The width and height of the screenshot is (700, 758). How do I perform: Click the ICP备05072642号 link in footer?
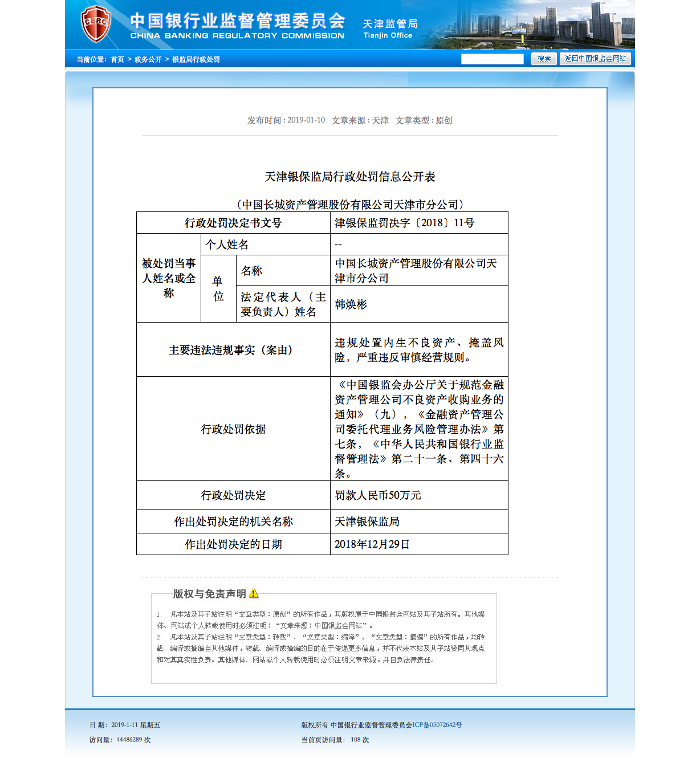click(437, 725)
